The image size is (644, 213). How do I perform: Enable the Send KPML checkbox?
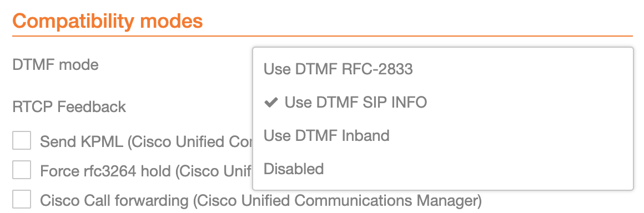(x=21, y=140)
